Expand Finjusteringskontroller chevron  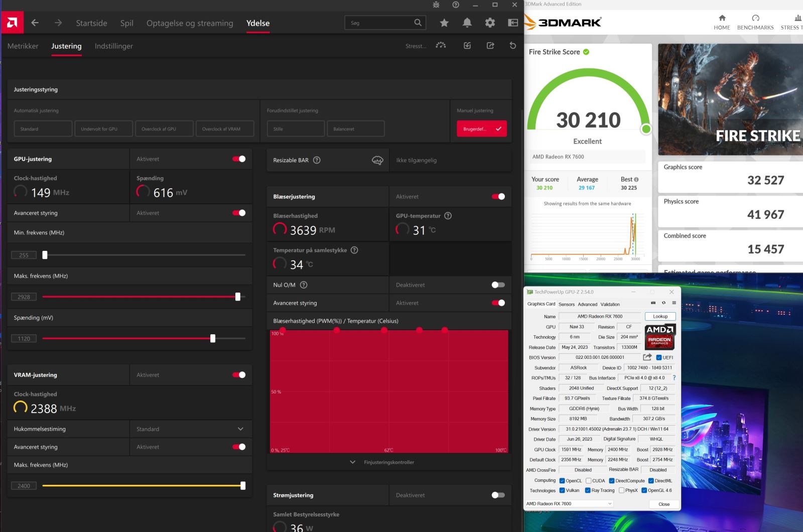click(x=352, y=462)
